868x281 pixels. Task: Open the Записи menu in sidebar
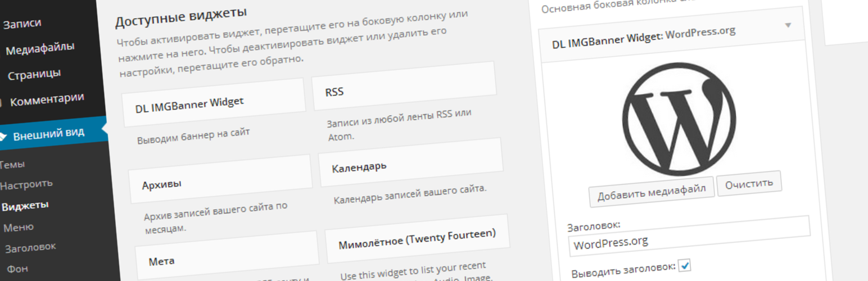22,25
